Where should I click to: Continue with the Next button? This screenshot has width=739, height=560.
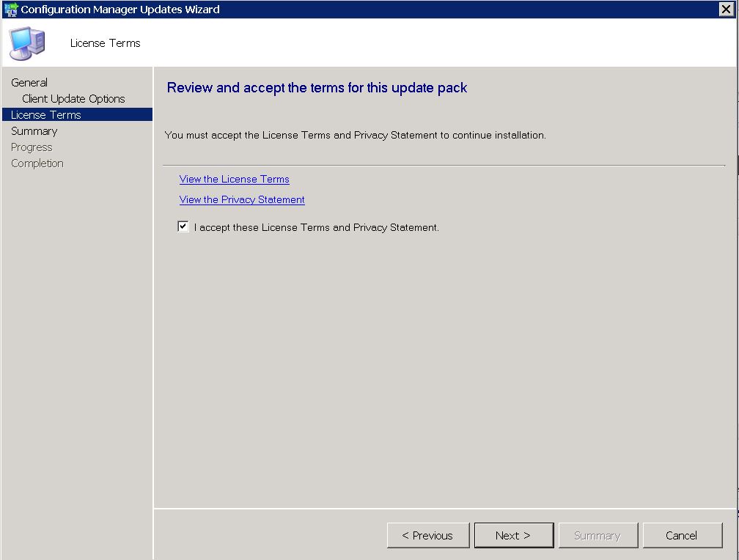(x=514, y=536)
